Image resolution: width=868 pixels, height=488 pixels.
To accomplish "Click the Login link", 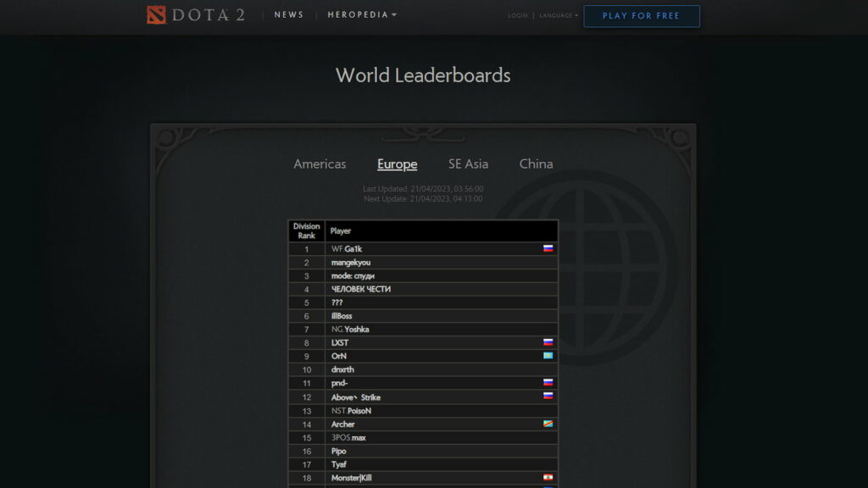I will coord(517,16).
